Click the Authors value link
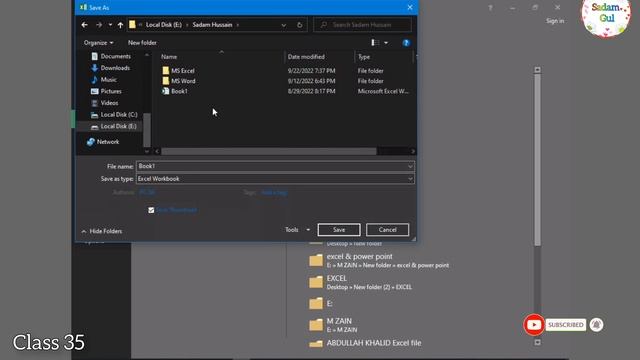Screen dimensions: 640x360 pyautogui.click(x=147, y=192)
